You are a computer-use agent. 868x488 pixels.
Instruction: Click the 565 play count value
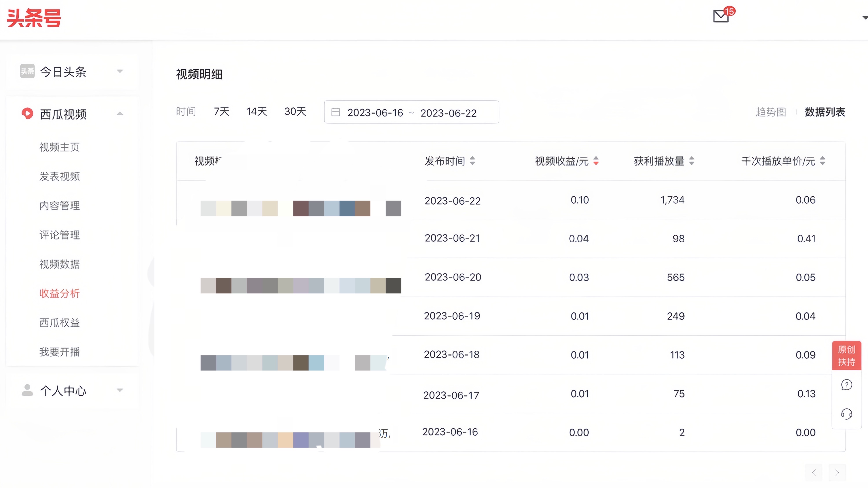pos(676,278)
